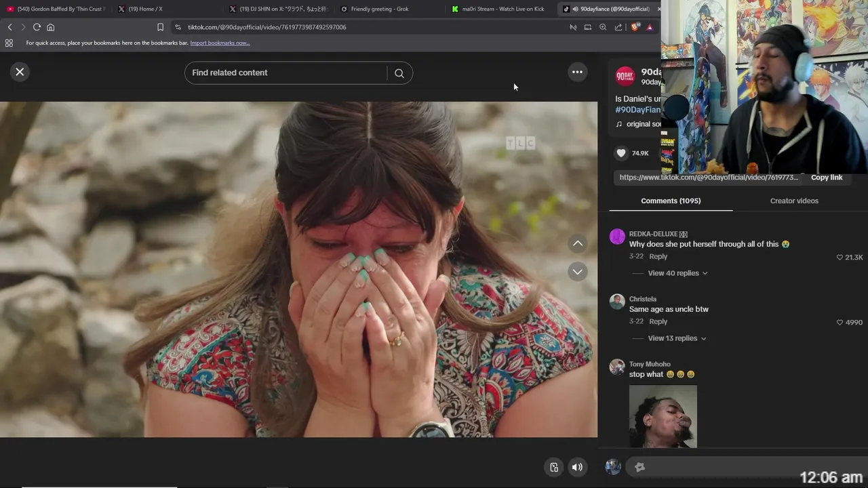The height and width of the screenshot is (488, 868).
Task: Click the floating player icon beside volume
Action: [x=554, y=467]
